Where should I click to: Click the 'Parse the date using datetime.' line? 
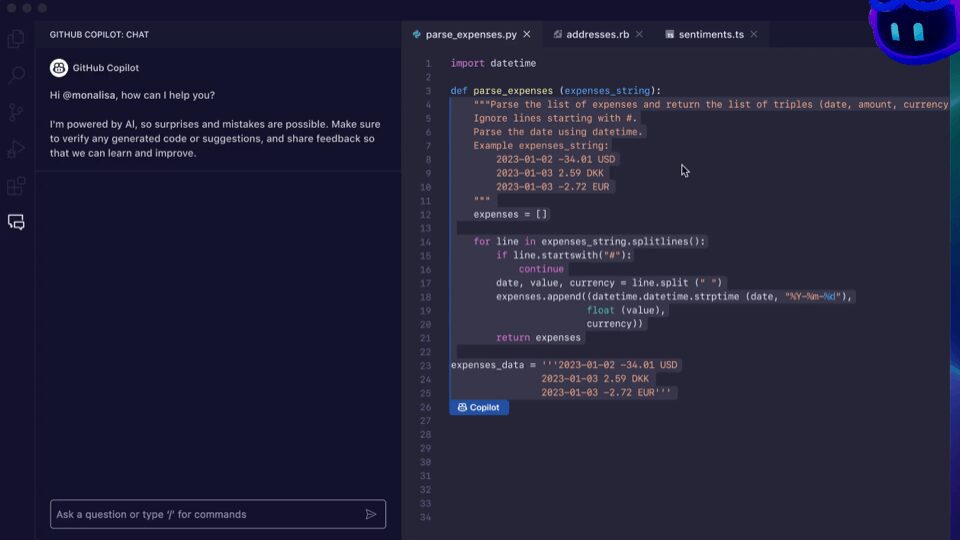[558, 132]
